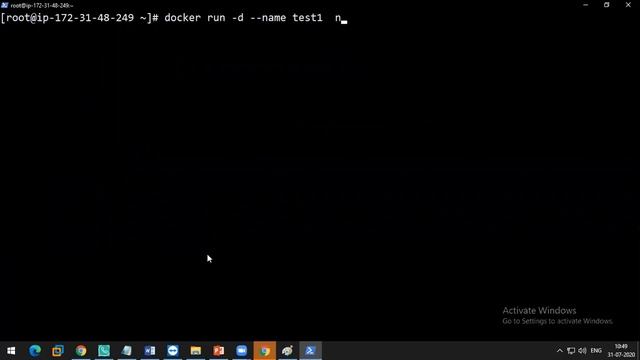Click the word 'run' in the command
The width and height of the screenshot is (640, 360).
coord(216,18)
